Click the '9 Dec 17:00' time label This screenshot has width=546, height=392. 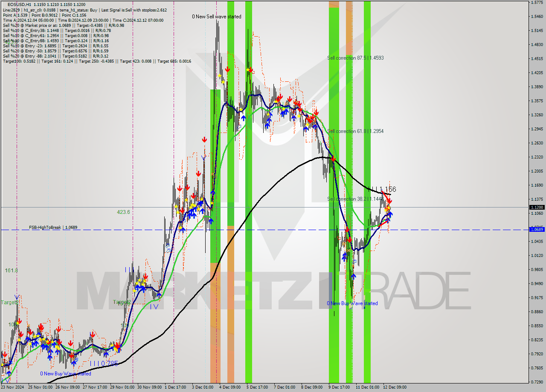[340, 387]
